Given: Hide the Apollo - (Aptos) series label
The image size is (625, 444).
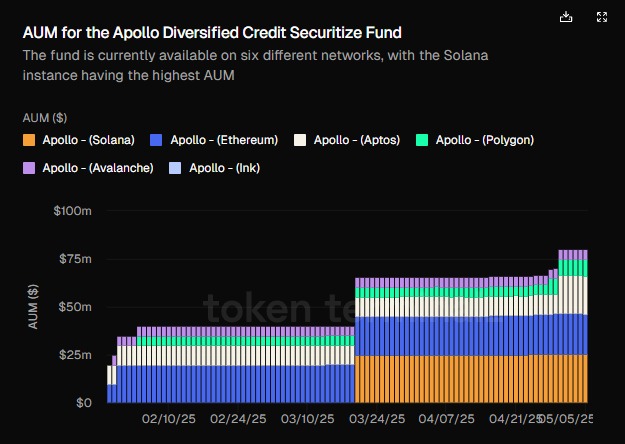Looking at the screenshot, I should pos(356,140).
